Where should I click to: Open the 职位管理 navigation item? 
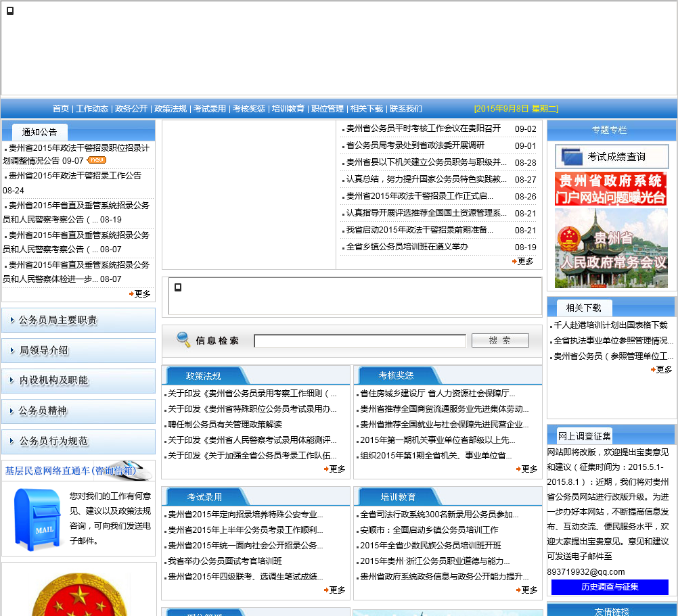click(x=327, y=109)
